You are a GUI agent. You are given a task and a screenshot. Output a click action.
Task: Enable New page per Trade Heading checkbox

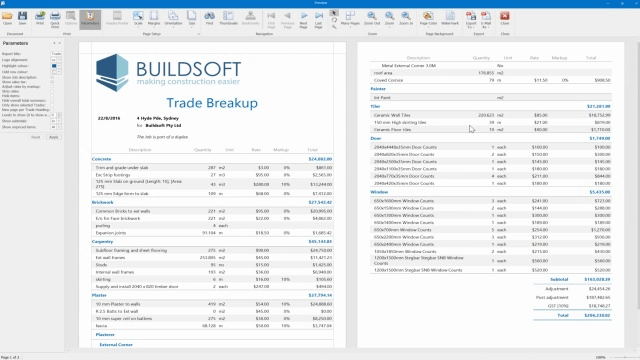tap(52, 110)
